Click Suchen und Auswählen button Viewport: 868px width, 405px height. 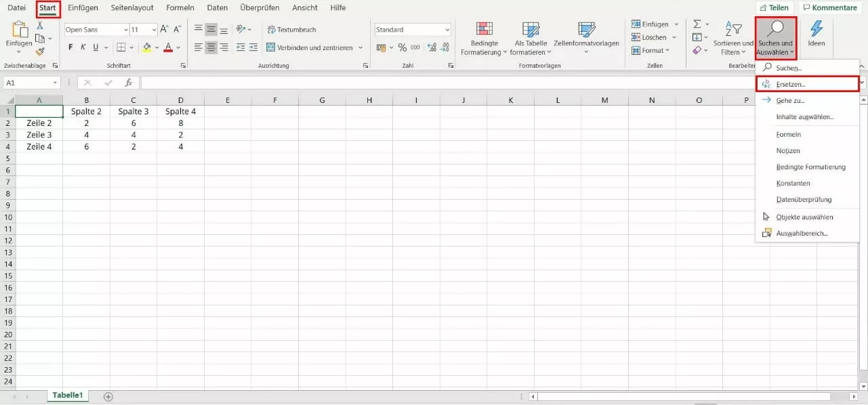click(775, 38)
